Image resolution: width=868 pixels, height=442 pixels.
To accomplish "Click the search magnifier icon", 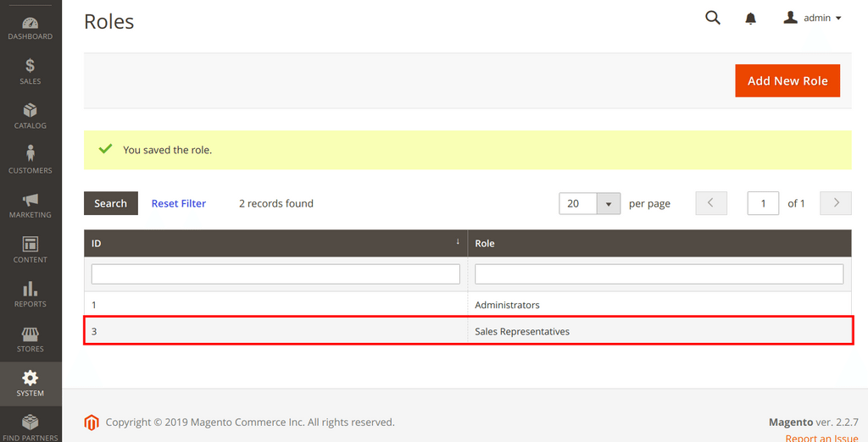I will [x=712, y=18].
